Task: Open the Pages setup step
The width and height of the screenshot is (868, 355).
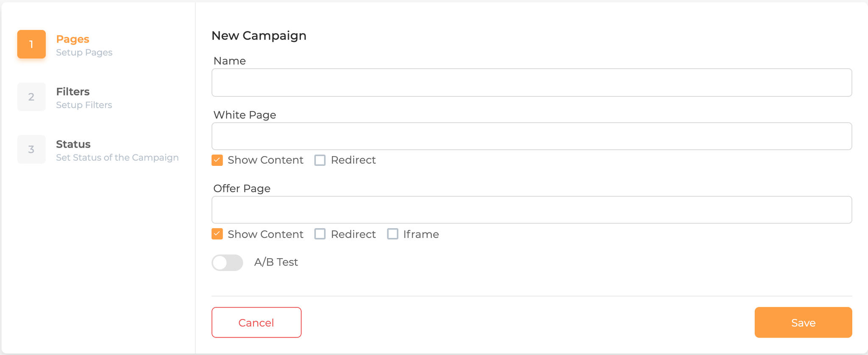Action: (x=72, y=39)
